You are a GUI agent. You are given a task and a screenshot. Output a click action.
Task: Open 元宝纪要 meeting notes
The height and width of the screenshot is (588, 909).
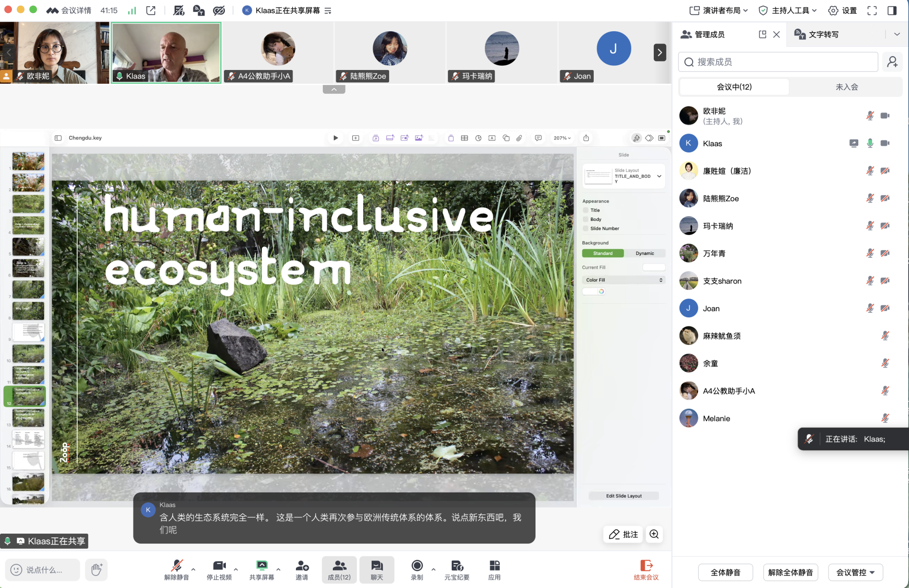(x=457, y=570)
